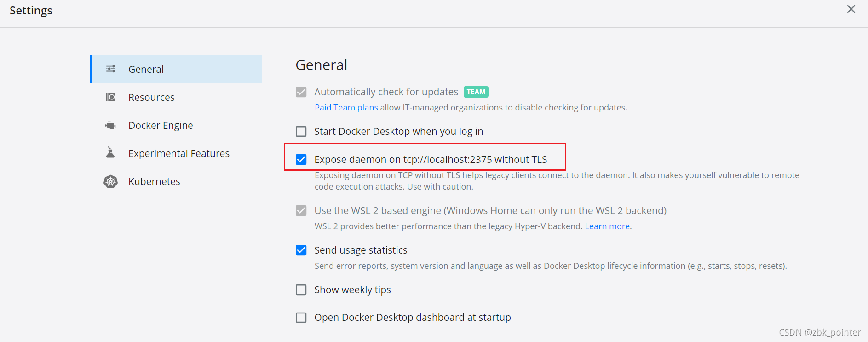This screenshot has height=342, width=868.
Task: Go to Experimental Features section
Action: 178,154
